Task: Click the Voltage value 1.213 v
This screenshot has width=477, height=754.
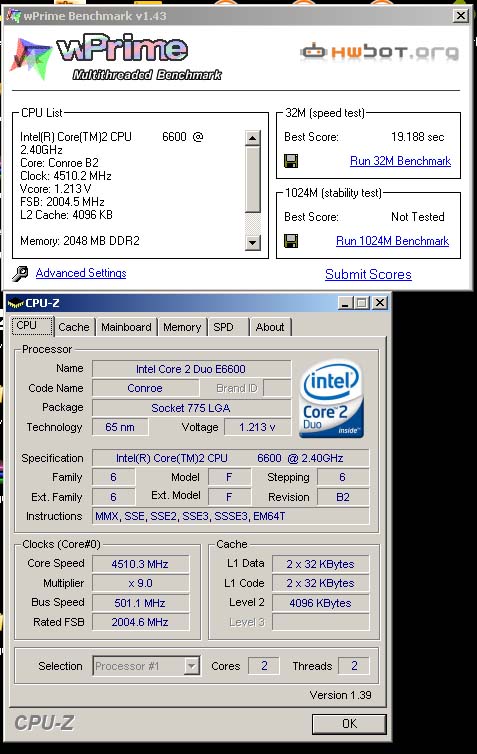Action: 257,427
